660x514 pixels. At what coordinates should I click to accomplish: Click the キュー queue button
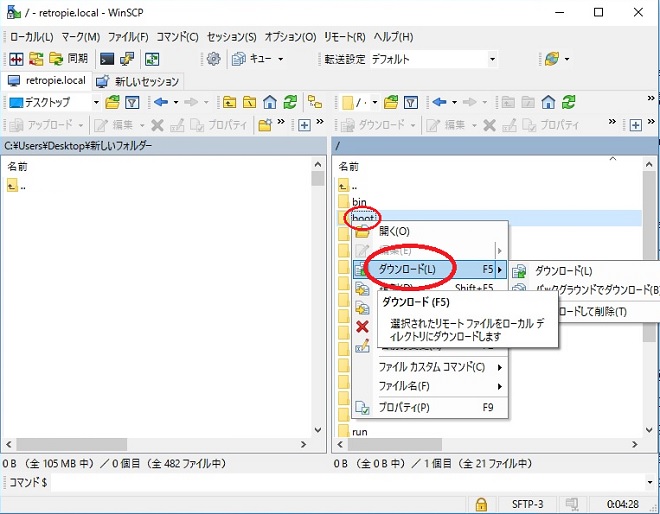(x=252, y=59)
